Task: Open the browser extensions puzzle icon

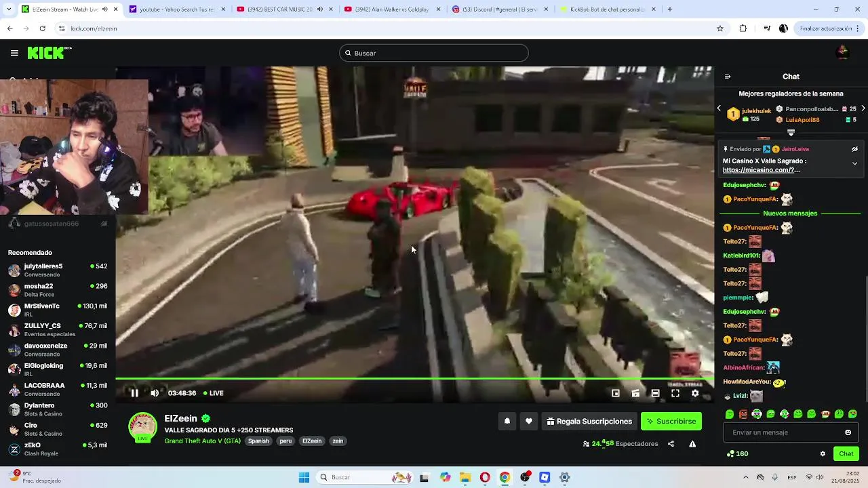Action: [743, 28]
